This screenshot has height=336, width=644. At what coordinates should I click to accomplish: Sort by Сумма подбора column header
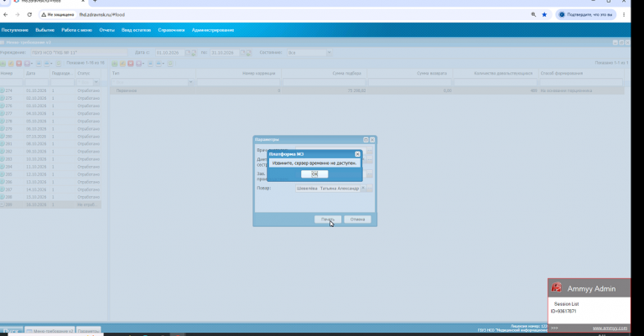click(324, 74)
